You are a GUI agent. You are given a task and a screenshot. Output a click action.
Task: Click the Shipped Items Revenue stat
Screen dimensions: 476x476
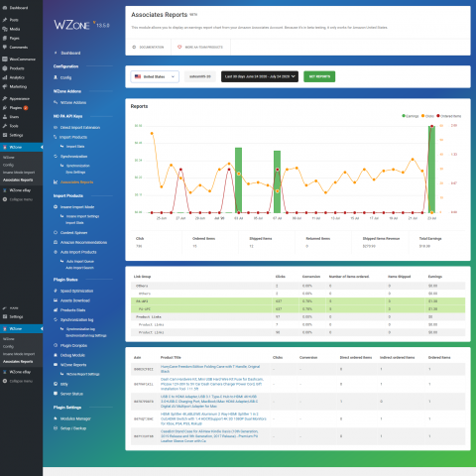tap(381, 242)
